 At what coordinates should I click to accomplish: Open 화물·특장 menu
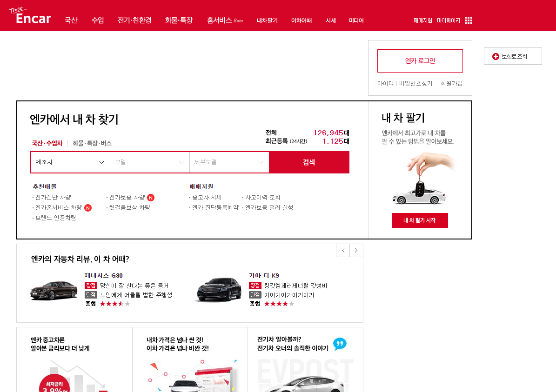pyautogui.click(x=179, y=20)
